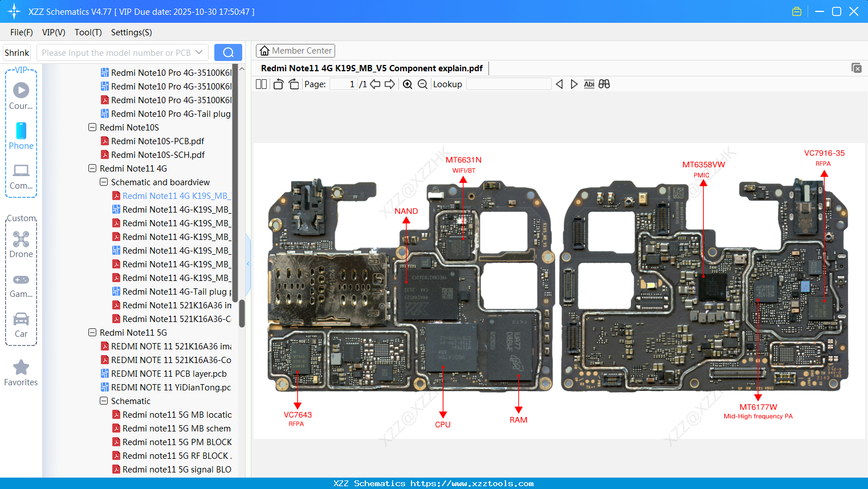Open the Tool(T) menu

88,32
